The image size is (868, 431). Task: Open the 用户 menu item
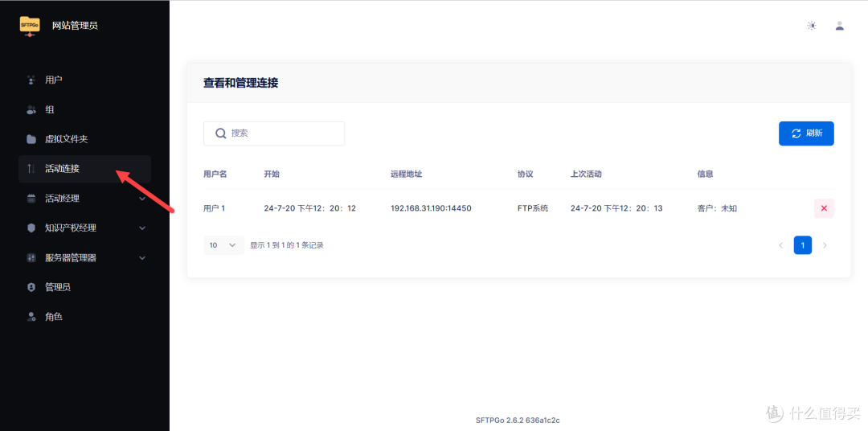click(x=84, y=80)
